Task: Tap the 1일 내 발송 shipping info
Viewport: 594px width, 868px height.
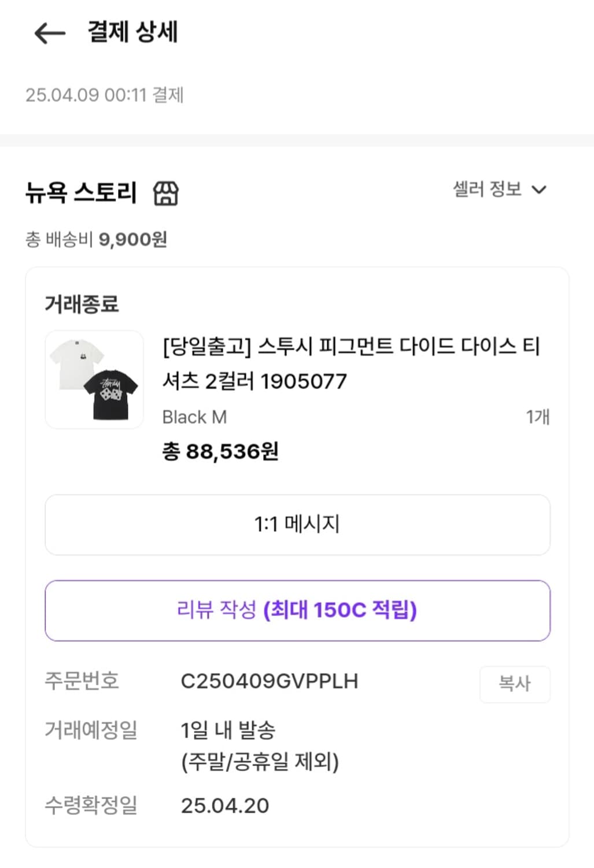Action: [228, 730]
